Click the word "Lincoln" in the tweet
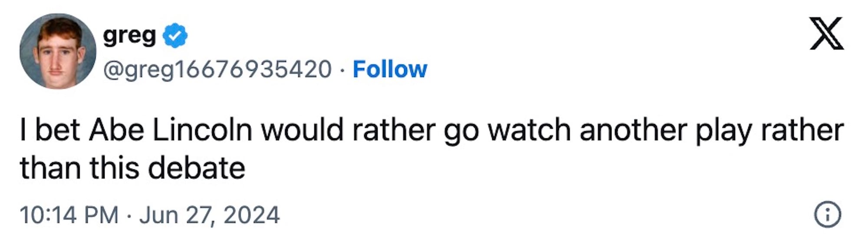This screenshot has width=868, height=242. pyautogui.click(x=202, y=130)
